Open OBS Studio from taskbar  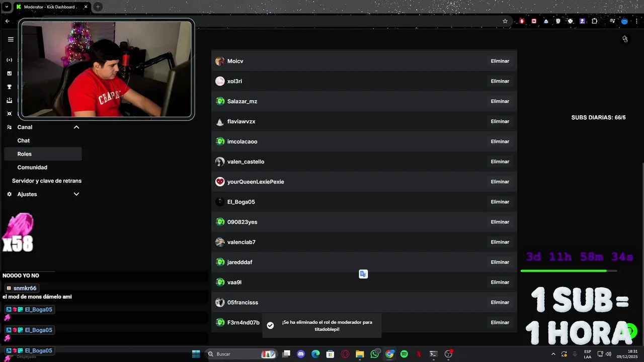click(448, 354)
